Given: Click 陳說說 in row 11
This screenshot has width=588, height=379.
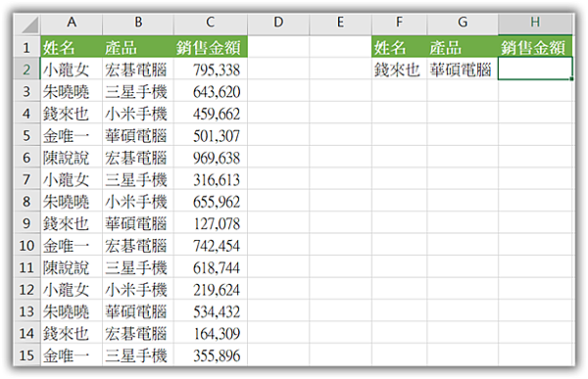Looking at the screenshot, I should pos(66,267).
